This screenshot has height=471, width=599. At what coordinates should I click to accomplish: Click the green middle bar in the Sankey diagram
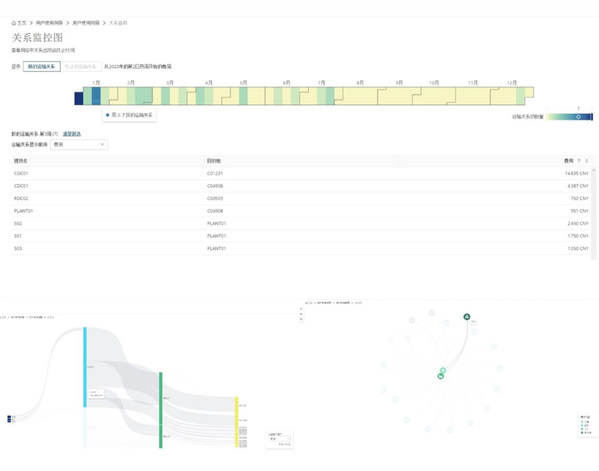click(x=161, y=410)
